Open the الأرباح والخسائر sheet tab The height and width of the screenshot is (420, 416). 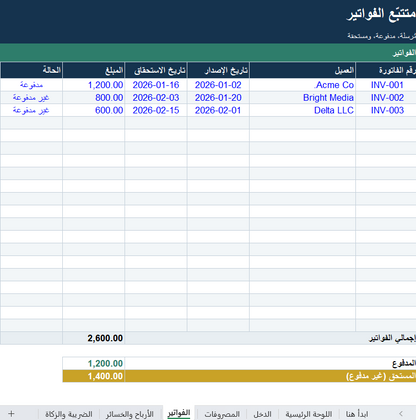click(130, 414)
